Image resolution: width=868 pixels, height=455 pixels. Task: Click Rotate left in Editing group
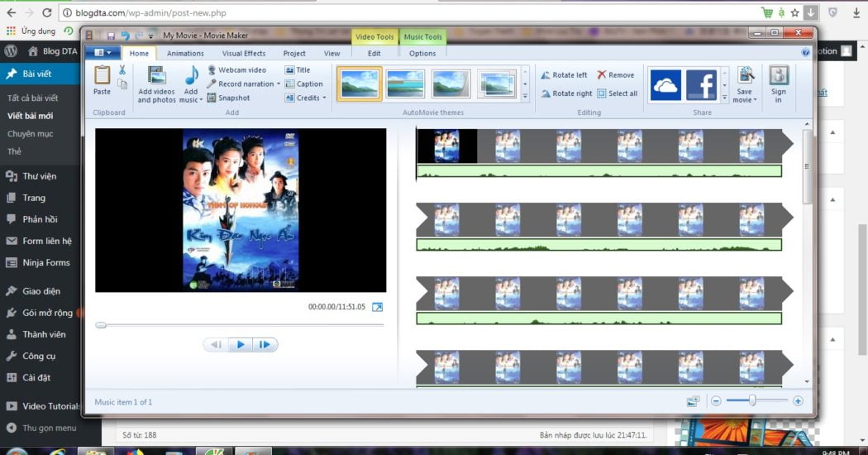click(564, 74)
